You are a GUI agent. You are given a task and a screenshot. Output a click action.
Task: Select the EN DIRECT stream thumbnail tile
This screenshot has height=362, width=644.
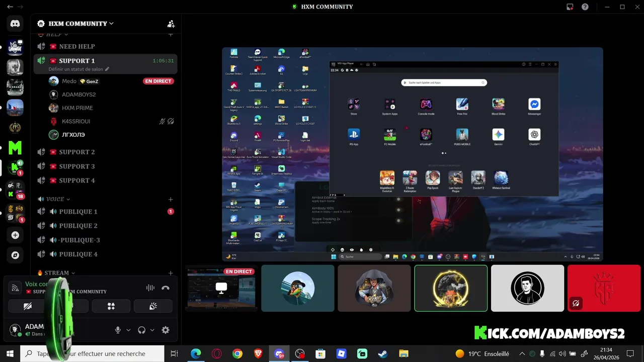tap(221, 288)
